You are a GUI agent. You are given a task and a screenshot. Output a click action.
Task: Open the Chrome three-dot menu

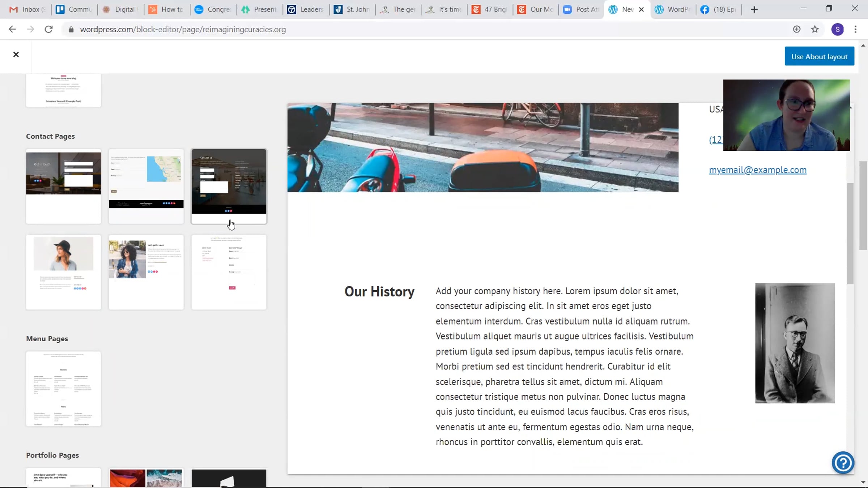pos(855,29)
